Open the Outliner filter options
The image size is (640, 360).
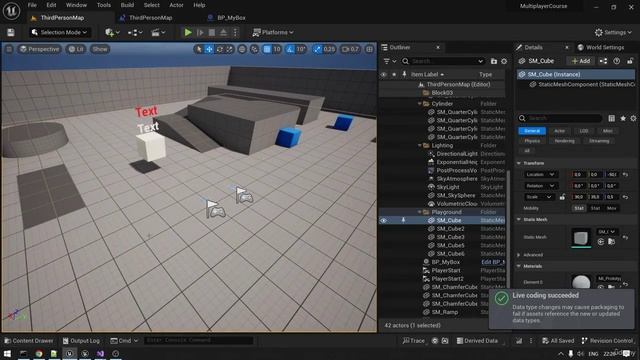coord(390,61)
